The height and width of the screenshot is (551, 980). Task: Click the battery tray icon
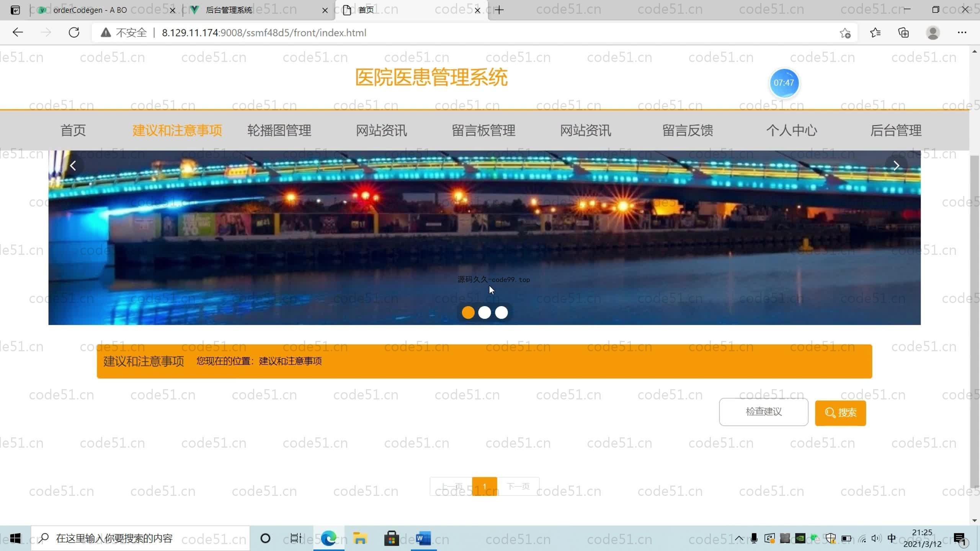click(846, 539)
